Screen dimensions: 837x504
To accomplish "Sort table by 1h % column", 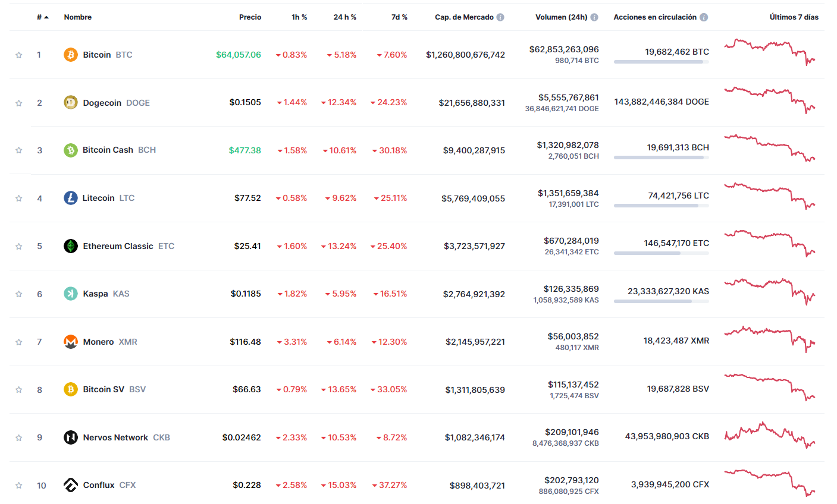I will 299,17.
